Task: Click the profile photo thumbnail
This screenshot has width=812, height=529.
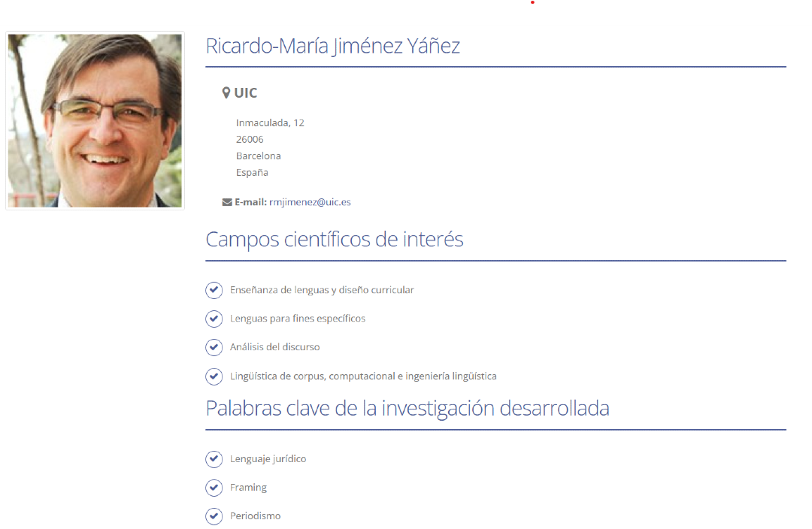Action: [95, 120]
